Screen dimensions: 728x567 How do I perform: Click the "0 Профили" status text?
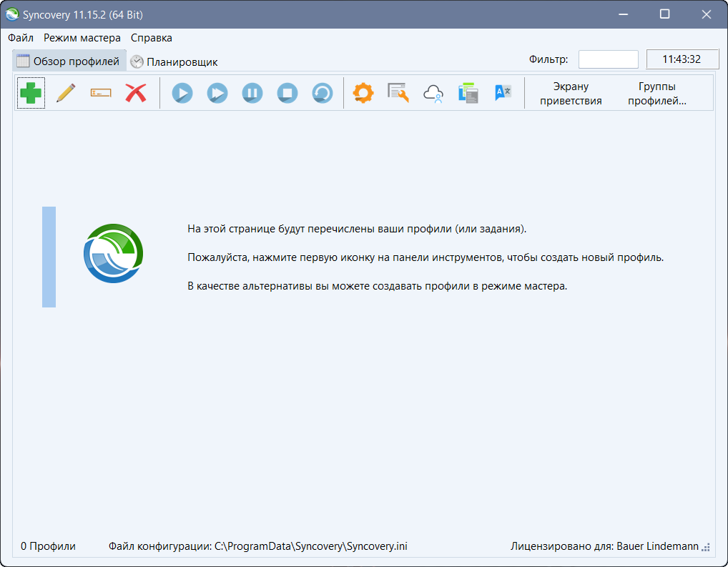48,546
